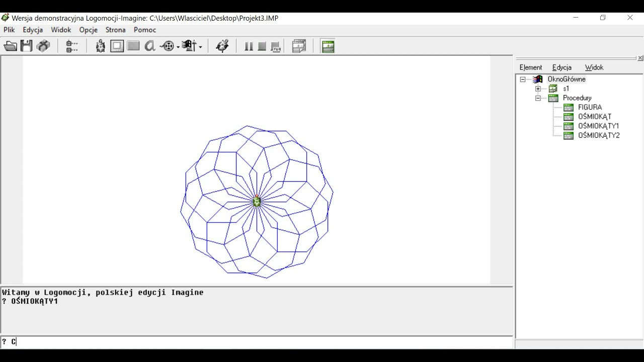Close the project tree side panel
Screen dimensions: 644x362
tap(640, 58)
